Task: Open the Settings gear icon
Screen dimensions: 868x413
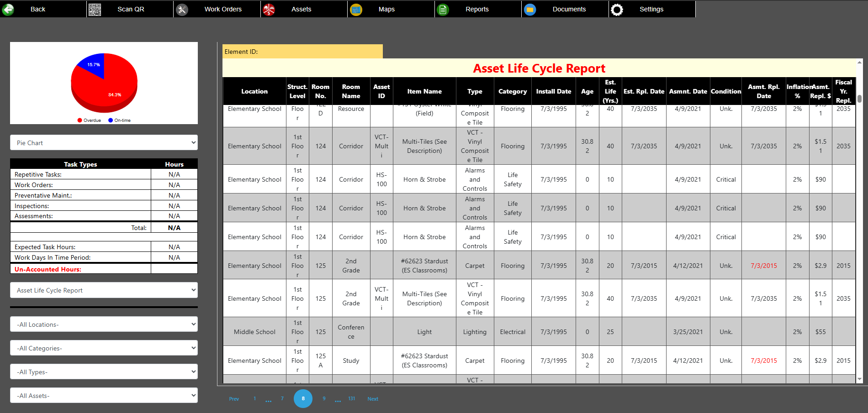Action: click(617, 9)
